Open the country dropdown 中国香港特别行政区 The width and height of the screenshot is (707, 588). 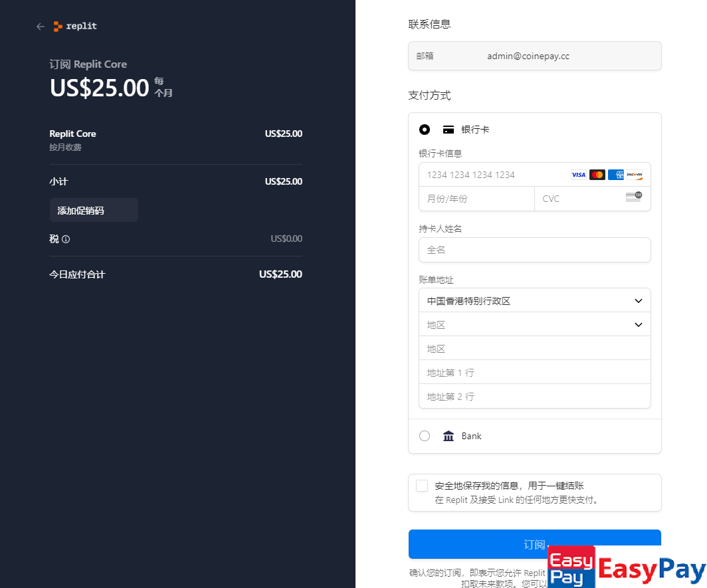click(535, 301)
